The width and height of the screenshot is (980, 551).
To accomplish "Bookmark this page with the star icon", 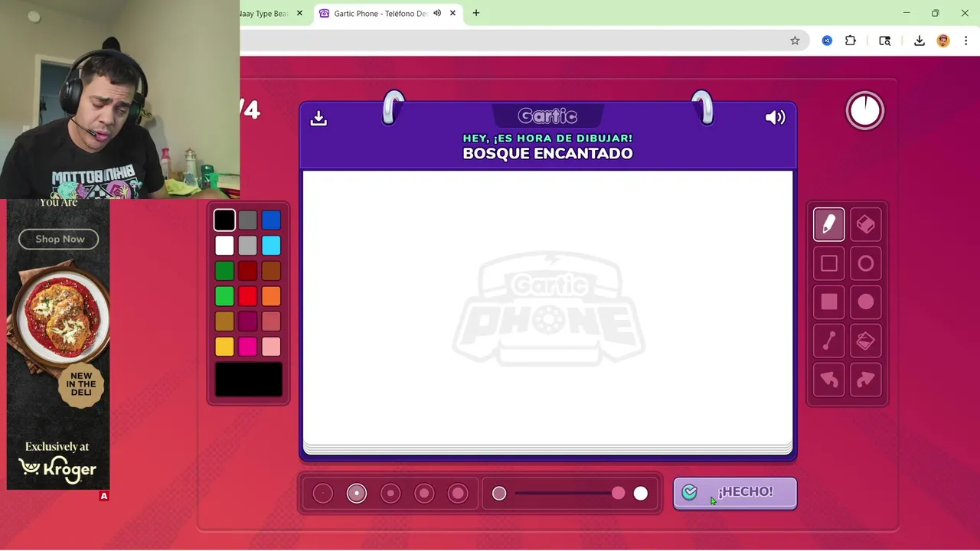I will pyautogui.click(x=795, y=41).
